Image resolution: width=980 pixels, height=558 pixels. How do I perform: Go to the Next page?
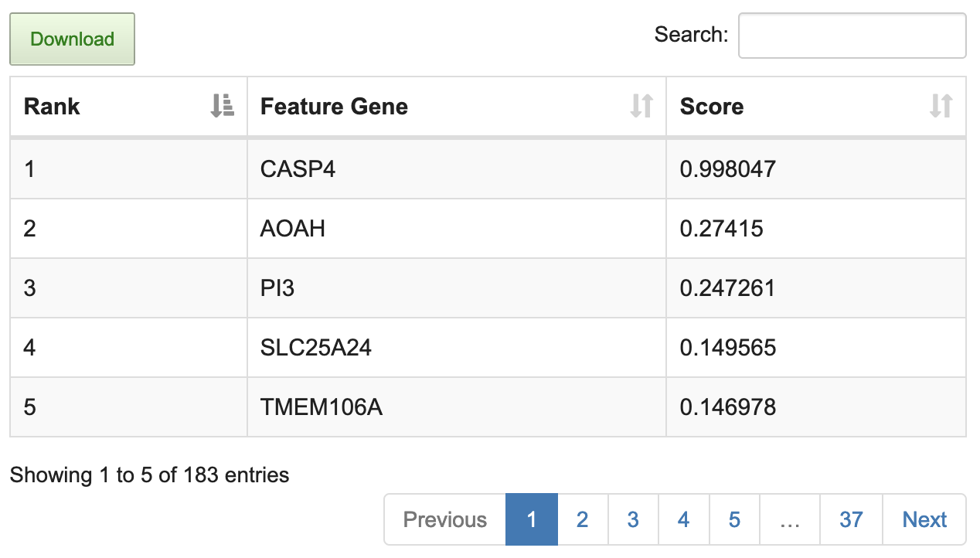pyautogui.click(x=924, y=519)
